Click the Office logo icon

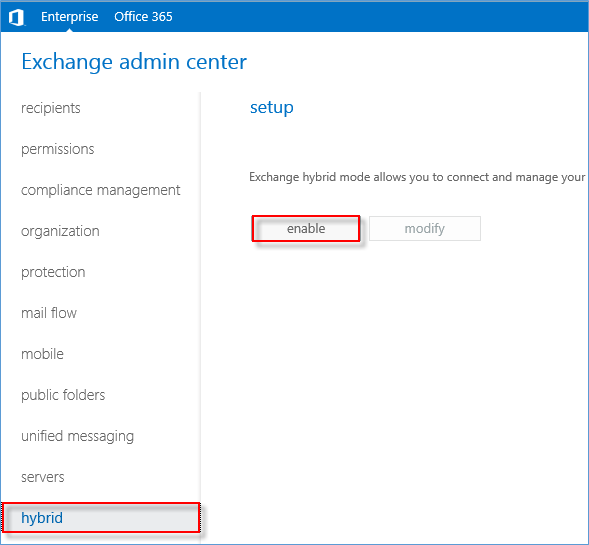click(x=17, y=17)
